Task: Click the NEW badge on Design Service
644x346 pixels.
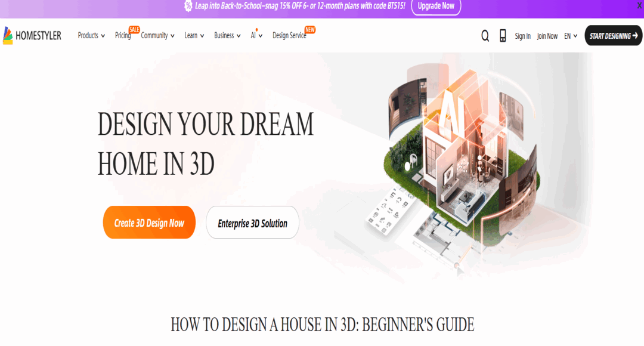Action: point(309,29)
